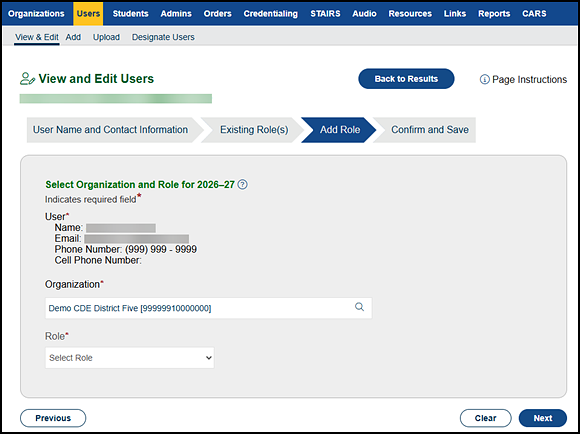Open the Reports menu

tap(494, 14)
